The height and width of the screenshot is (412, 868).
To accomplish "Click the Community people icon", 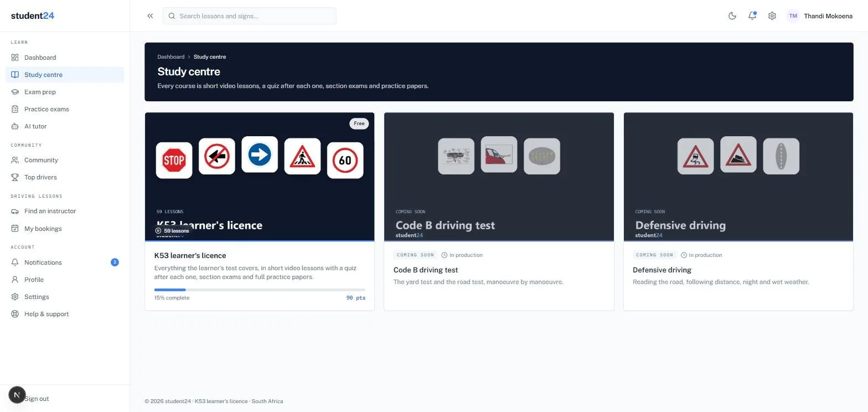I will pyautogui.click(x=15, y=160).
